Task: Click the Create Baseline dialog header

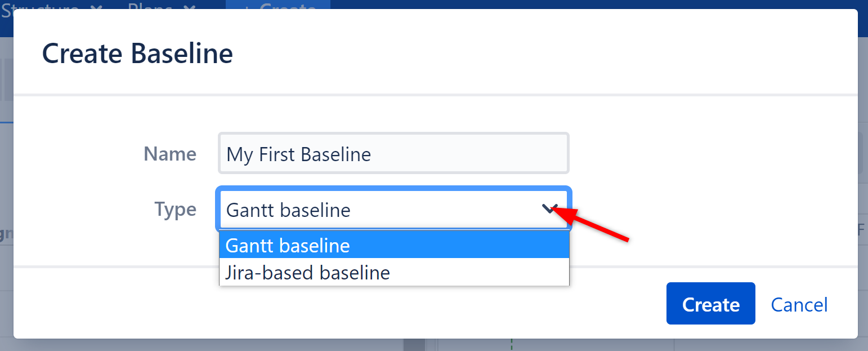Action: [137, 53]
